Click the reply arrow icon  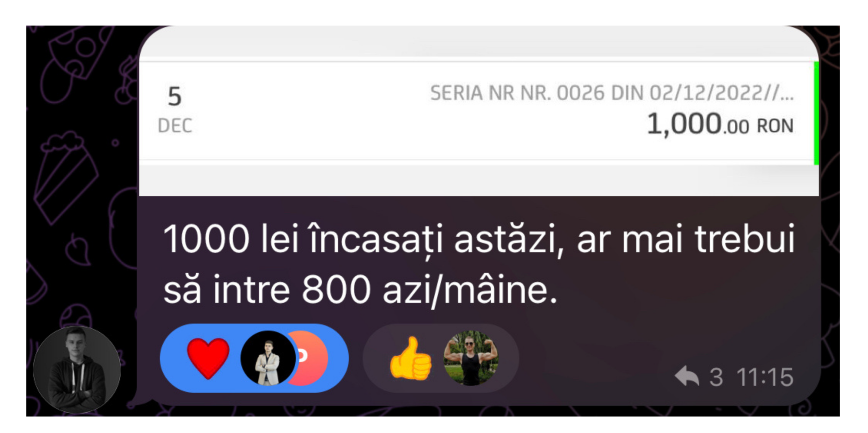pyautogui.click(x=687, y=376)
